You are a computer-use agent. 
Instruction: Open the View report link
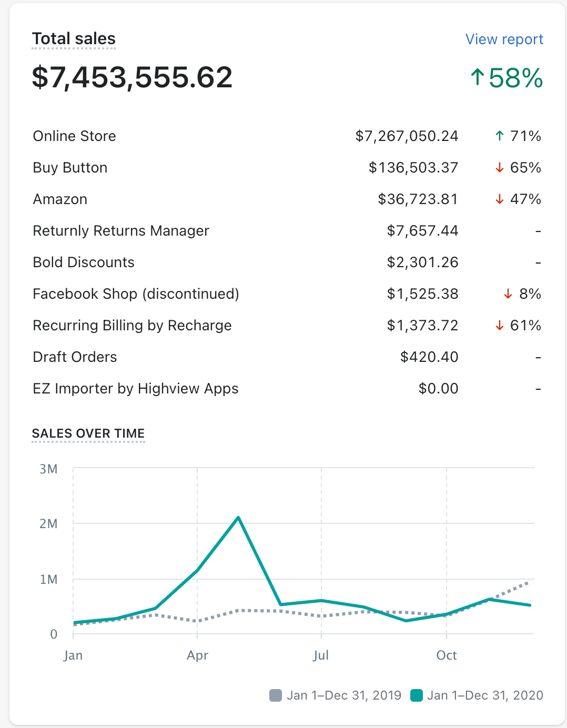coord(504,39)
